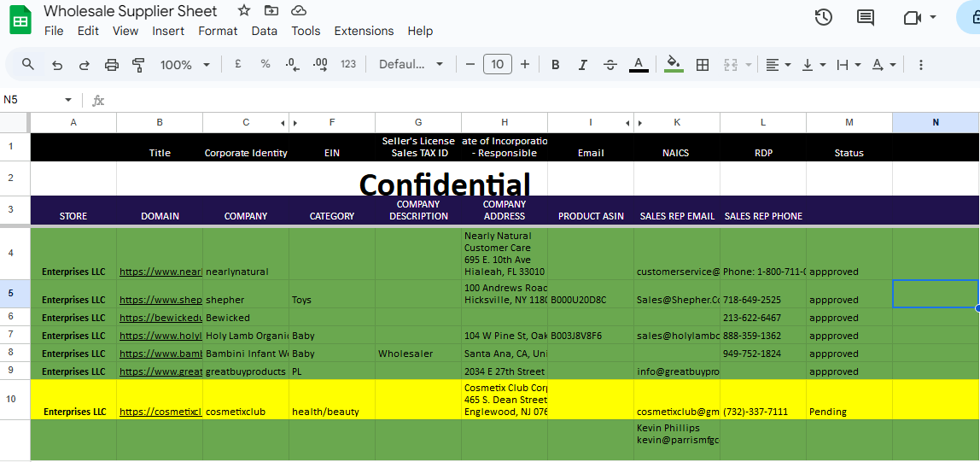Increase font size with plus button
The width and height of the screenshot is (980, 462).
tap(525, 64)
